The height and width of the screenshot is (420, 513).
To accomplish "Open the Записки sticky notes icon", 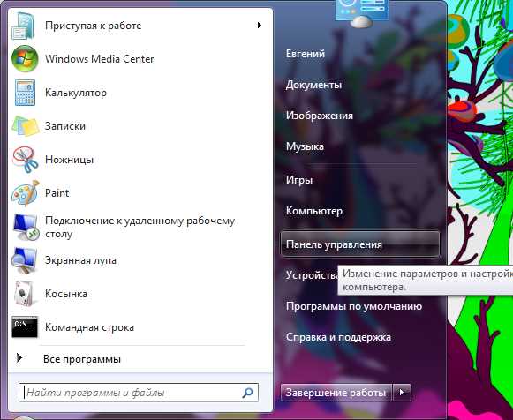I will tap(26, 126).
